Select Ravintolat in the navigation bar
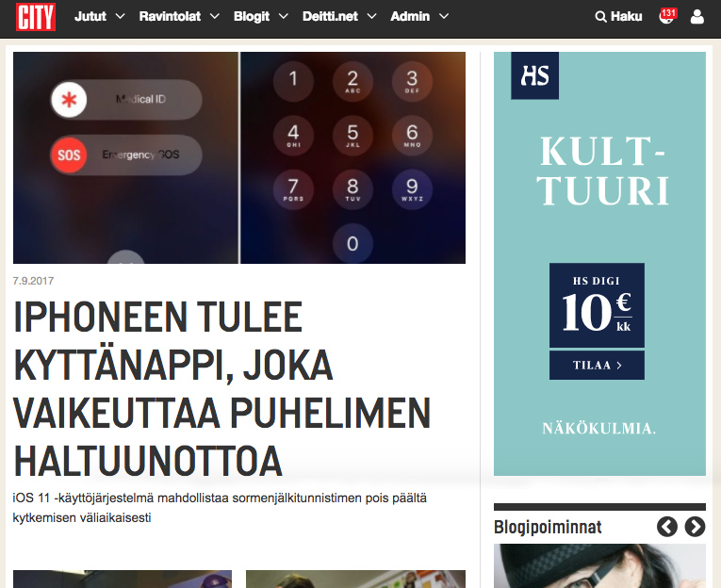 [x=171, y=17]
